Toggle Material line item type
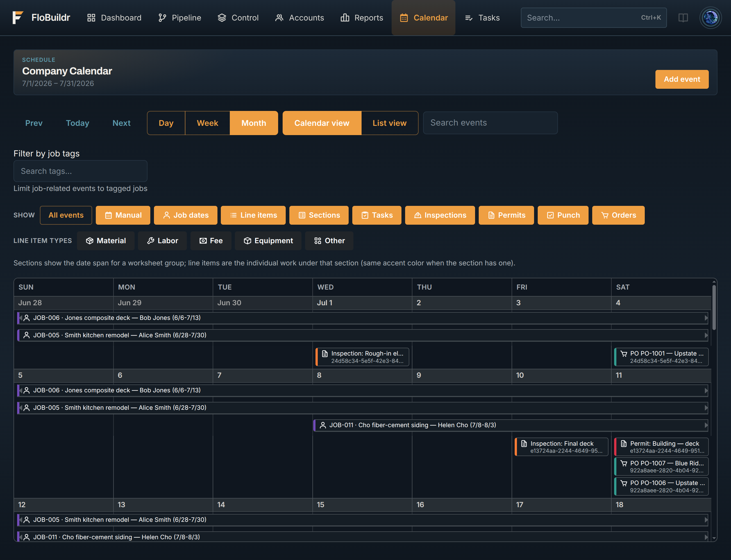 (x=106, y=241)
